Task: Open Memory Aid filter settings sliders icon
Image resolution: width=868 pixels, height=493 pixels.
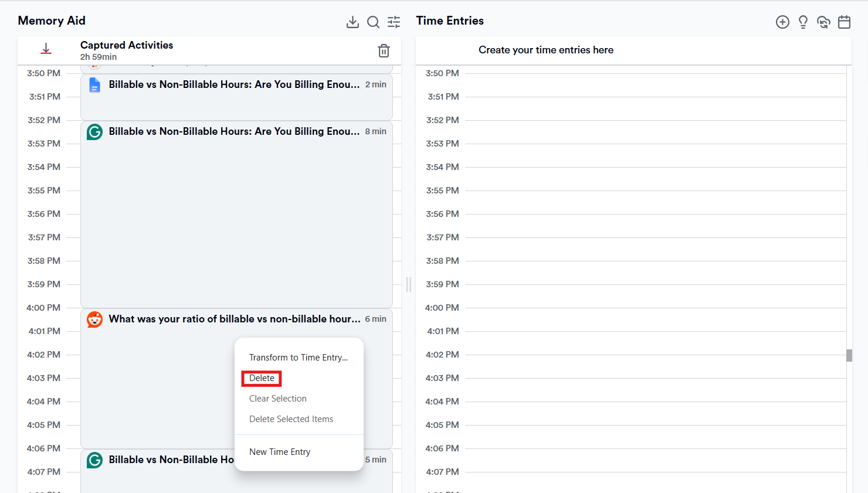Action: [x=394, y=22]
